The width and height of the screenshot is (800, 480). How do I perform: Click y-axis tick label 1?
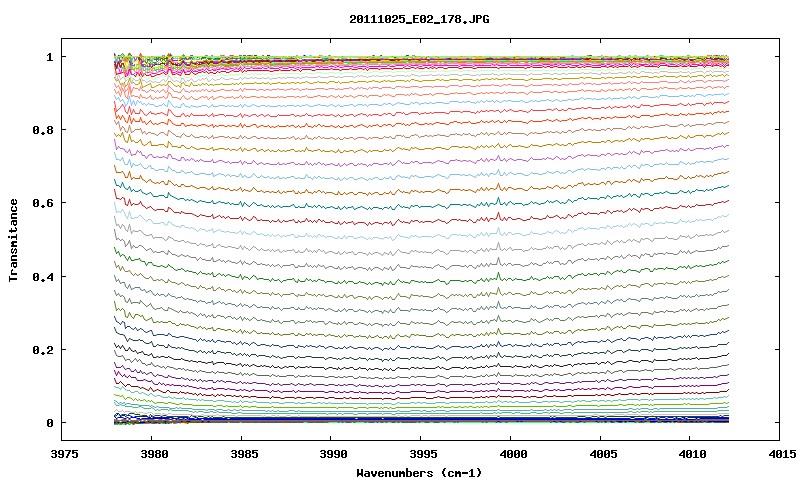pos(50,57)
